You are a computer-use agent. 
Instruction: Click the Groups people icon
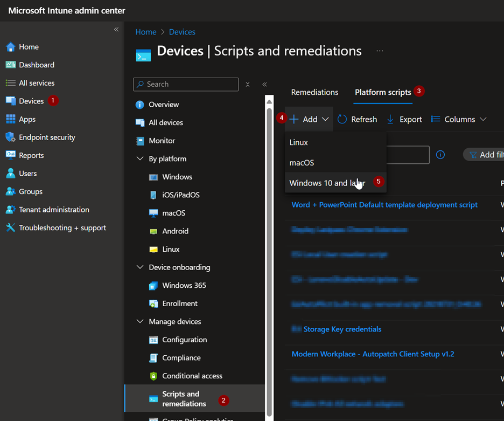[x=10, y=191]
